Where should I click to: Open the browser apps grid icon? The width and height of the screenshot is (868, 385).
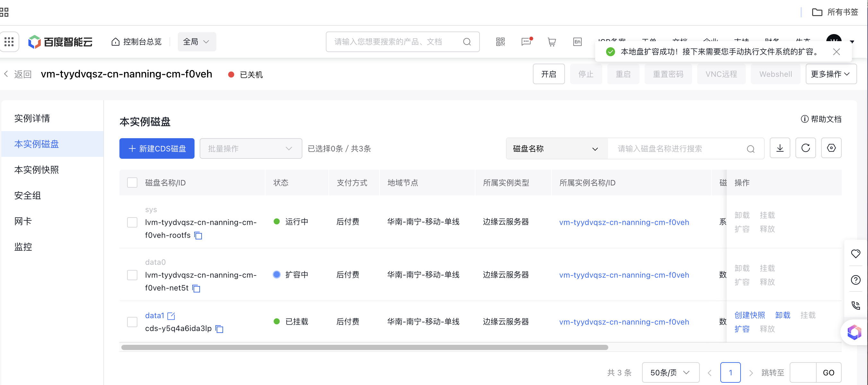pyautogui.click(x=4, y=12)
